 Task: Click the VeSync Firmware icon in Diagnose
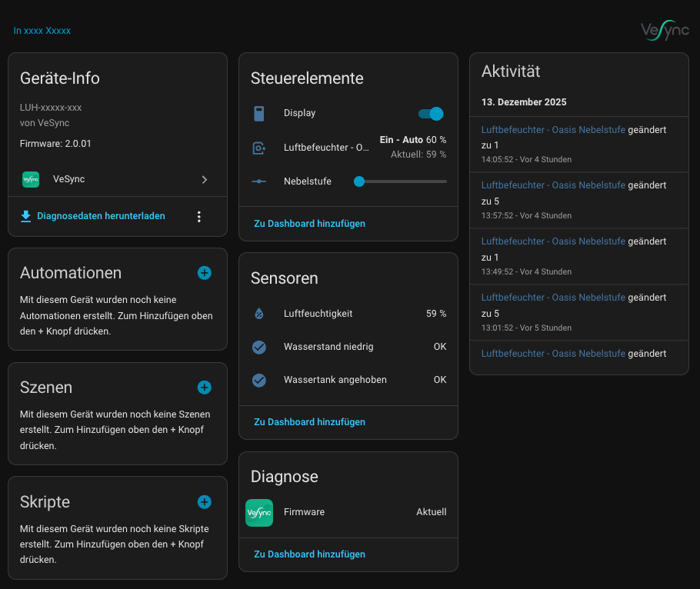click(259, 512)
